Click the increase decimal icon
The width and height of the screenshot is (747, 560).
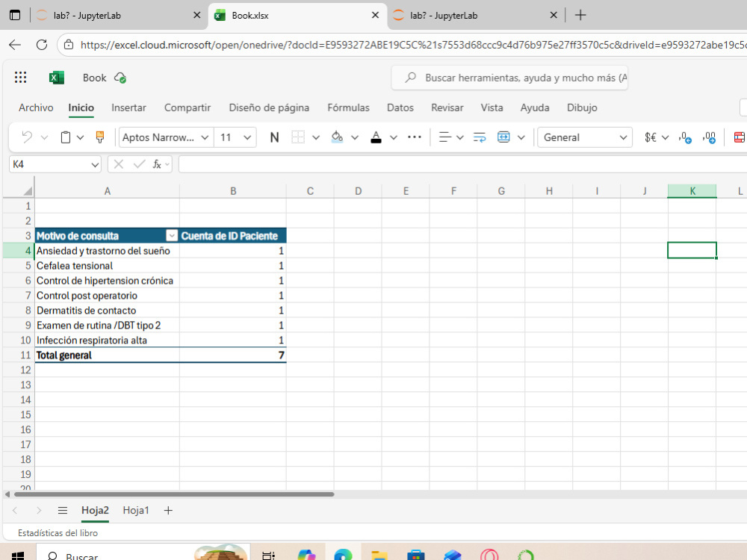pos(709,137)
